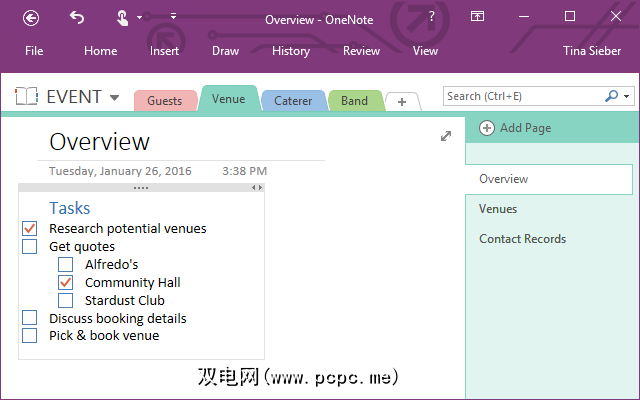Create a new section with plus tab

coord(402,102)
